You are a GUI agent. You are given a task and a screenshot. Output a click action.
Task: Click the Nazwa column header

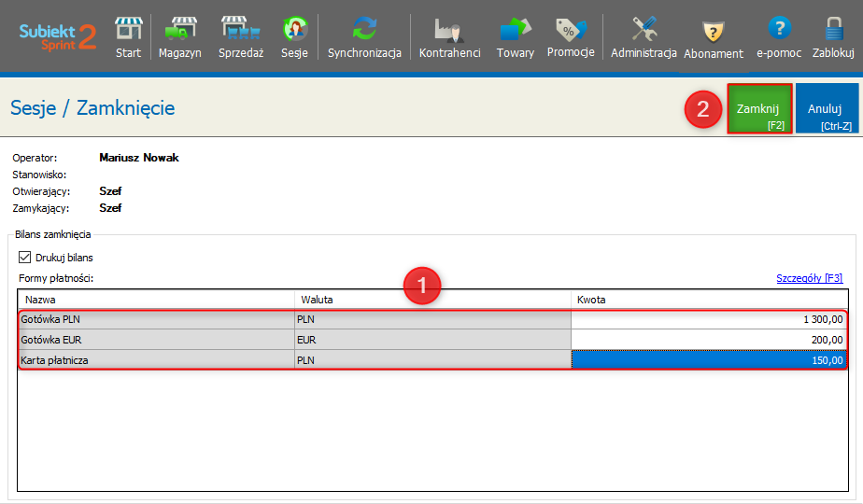point(155,300)
